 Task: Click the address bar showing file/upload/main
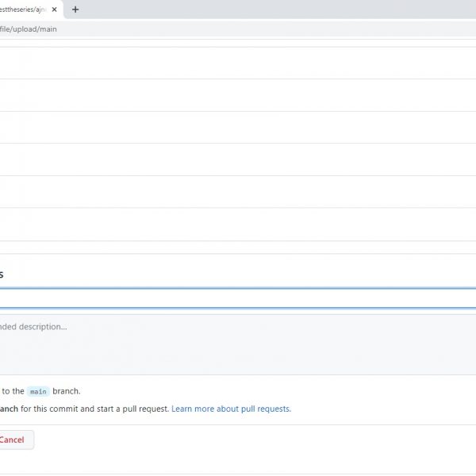pyautogui.click(x=238, y=29)
